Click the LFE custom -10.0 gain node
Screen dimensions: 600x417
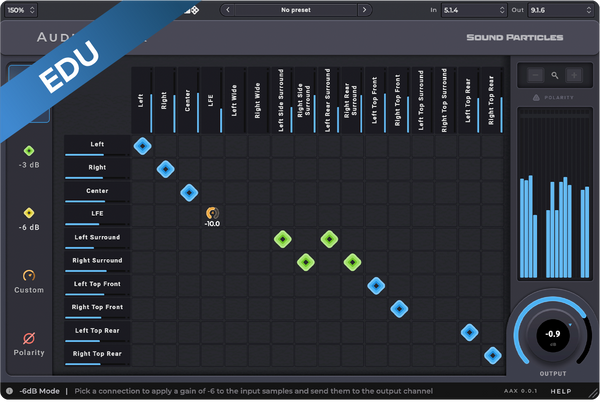pos(212,217)
